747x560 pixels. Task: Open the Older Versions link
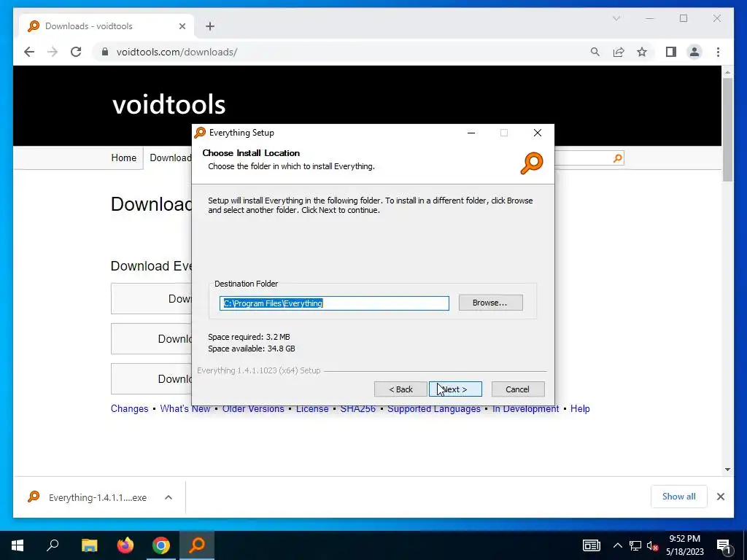point(253,408)
